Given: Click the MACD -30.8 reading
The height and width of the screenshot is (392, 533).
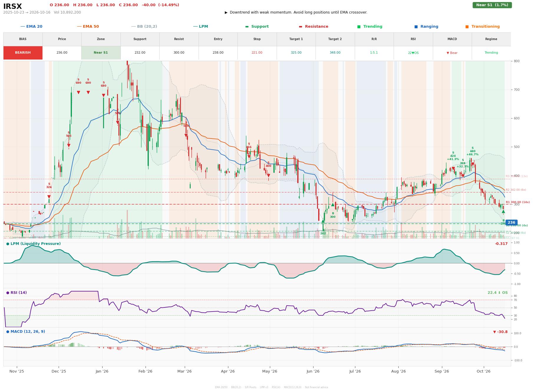Looking at the screenshot, I should [x=500, y=332].
